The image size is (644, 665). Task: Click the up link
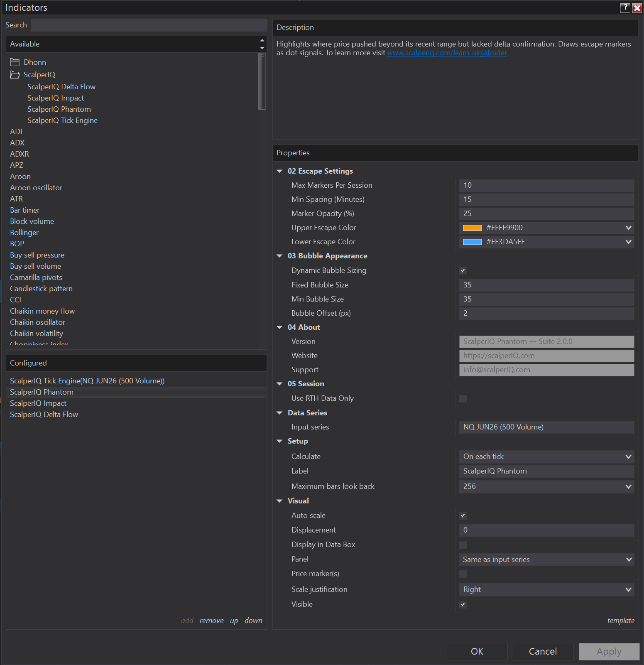pos(234,621)
